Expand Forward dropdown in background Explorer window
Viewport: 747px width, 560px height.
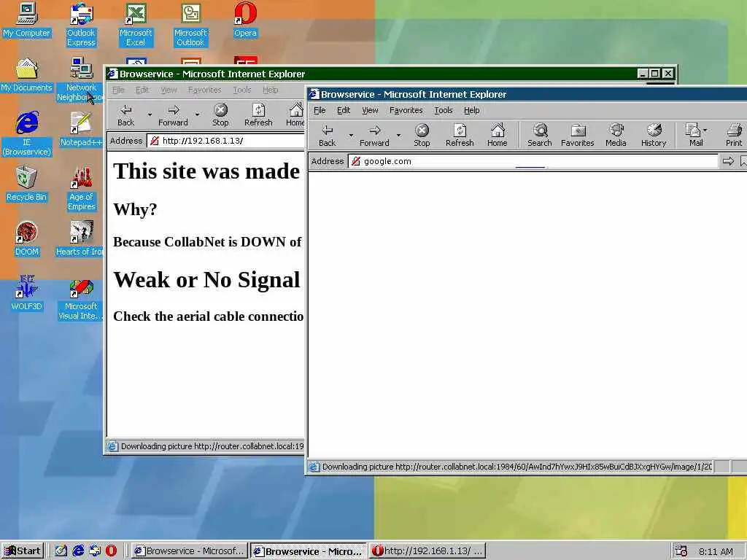197,114
